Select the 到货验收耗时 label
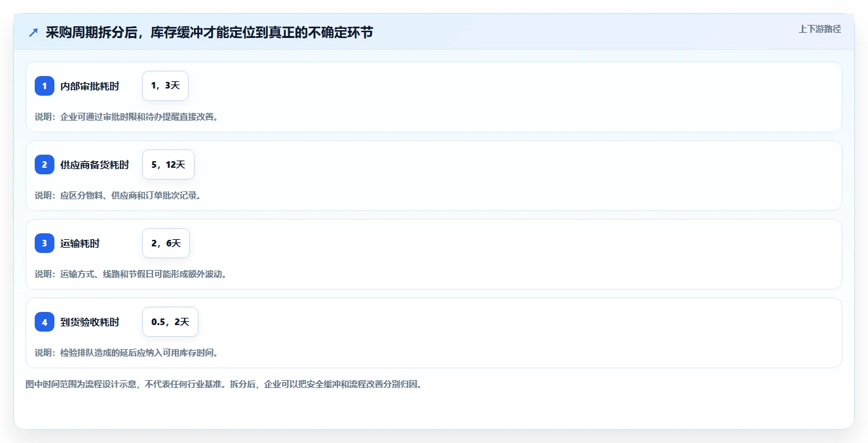 pyautogui.click(x=90, y=322)
